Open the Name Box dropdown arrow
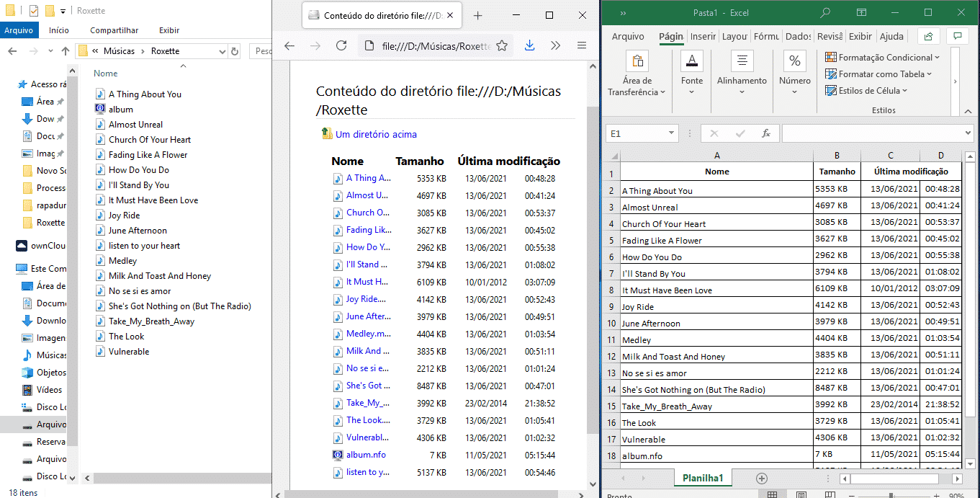This screenshot has width=980, height=498. pos(671,133)
